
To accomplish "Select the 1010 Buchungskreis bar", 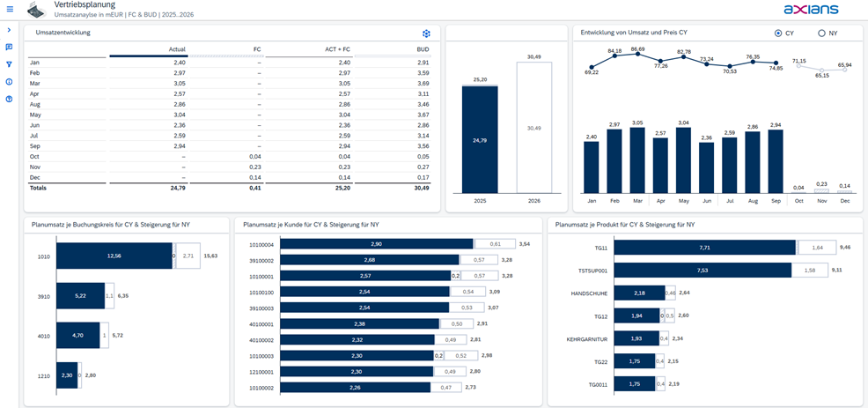I will tap(114, 256).
